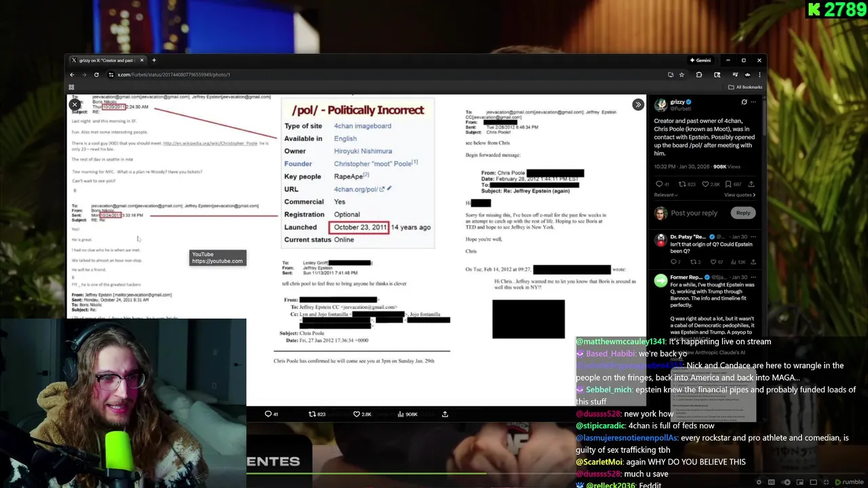Expand the Relevant reply sorting dropdown
Image resolution: width=868 pixels, height=488 pixels.
666,195
